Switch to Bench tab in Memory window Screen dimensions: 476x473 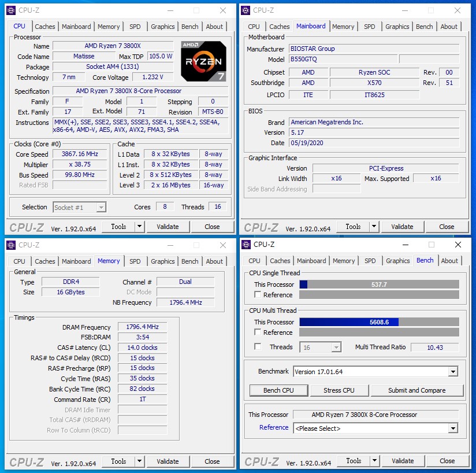click(x=189, y=261)
